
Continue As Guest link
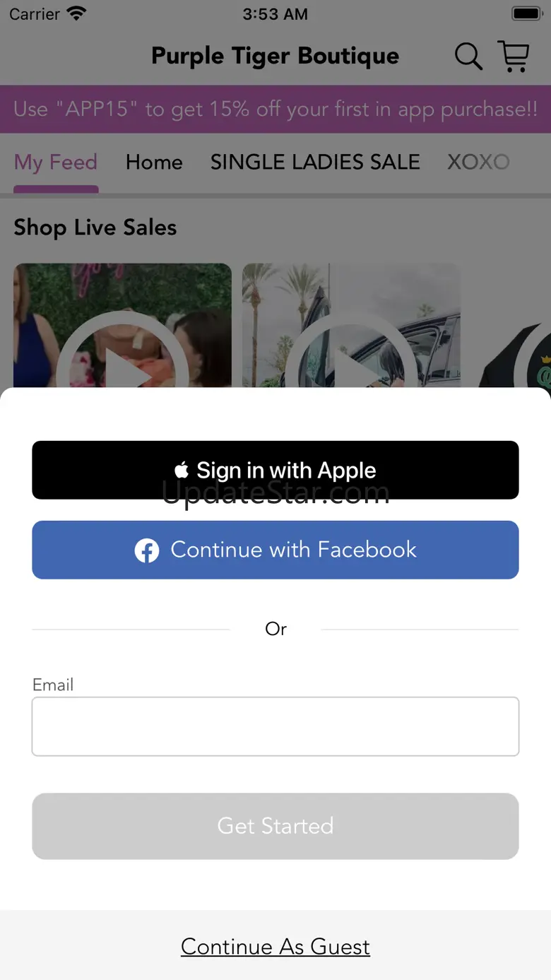click(275, 947)
